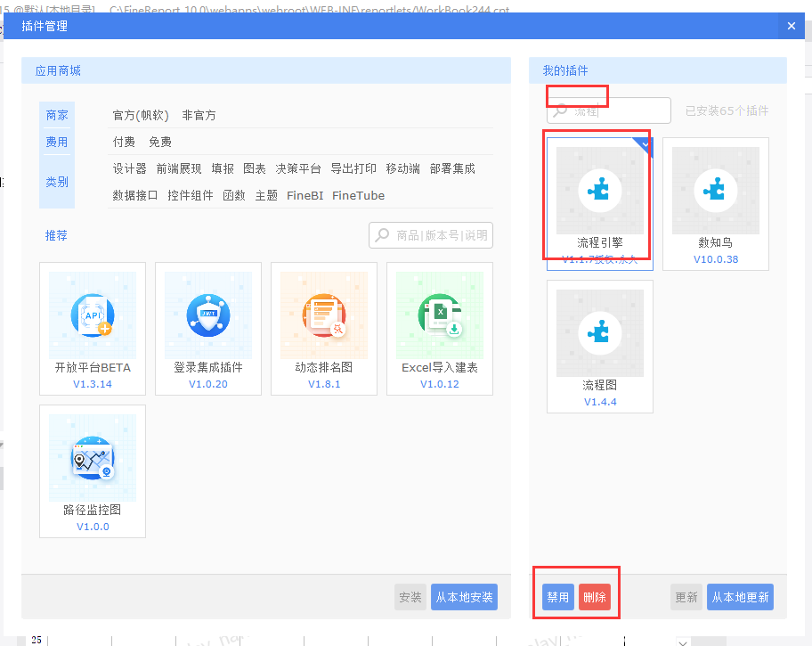Choose the 函数 category

click(x=234, y=195)
